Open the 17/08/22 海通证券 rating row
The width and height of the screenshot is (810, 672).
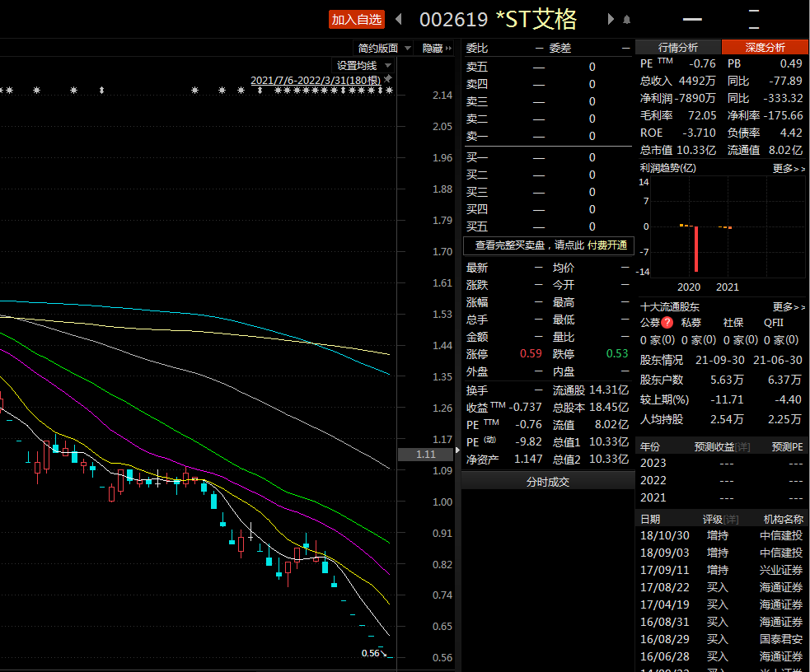click(x=722, y=587)
